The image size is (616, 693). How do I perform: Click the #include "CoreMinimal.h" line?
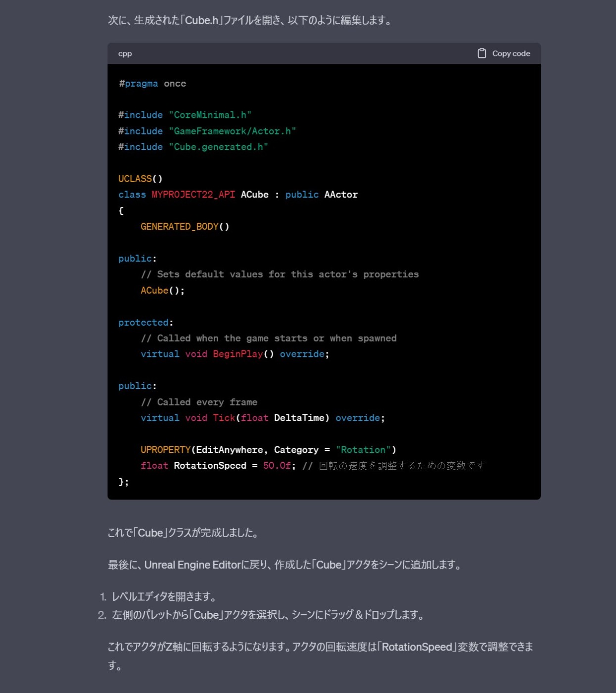pyautogui.click(x=185, y=115)
